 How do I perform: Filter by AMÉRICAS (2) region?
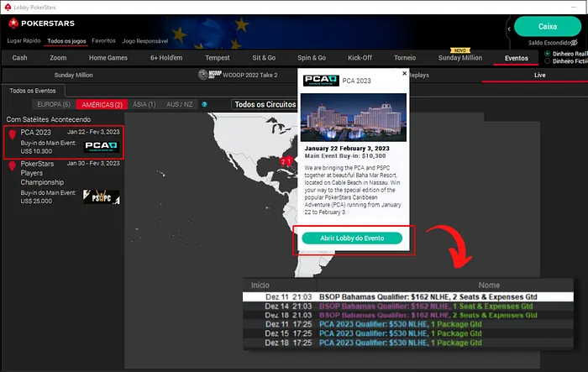click(102, 105)
